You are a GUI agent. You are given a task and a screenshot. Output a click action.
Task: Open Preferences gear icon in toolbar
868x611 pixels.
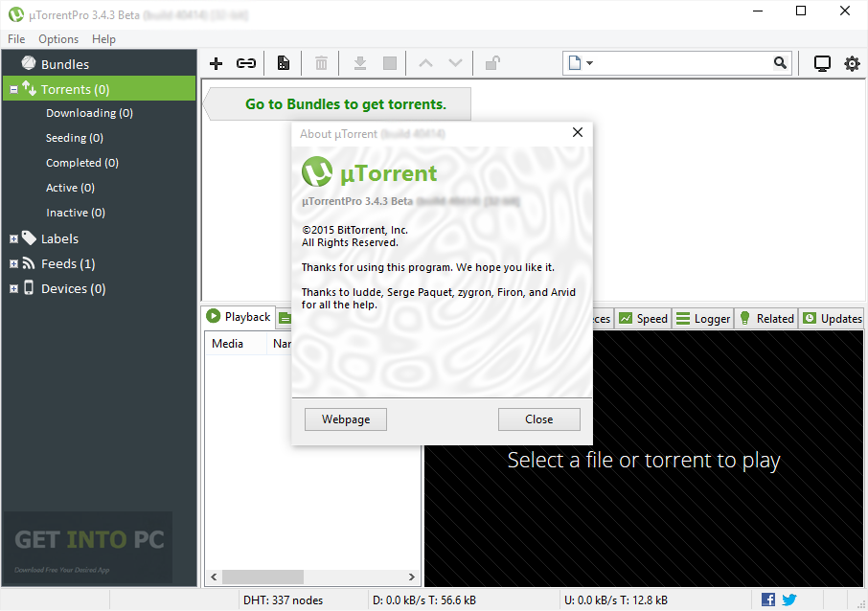click(852, 63)
